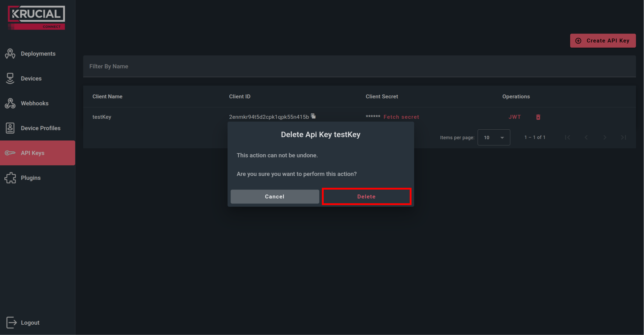Screen dimensions: 644x335
Task: Click the Devices sidebar icon
Action: tap(10, 79)
